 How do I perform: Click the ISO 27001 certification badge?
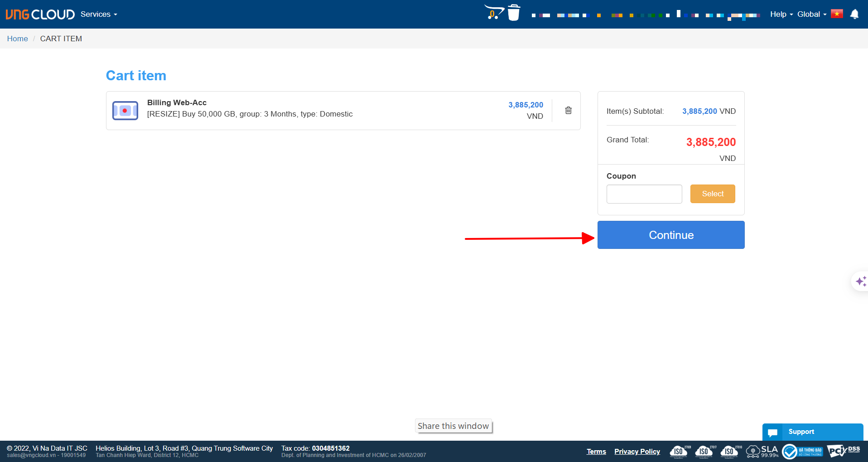680,451
